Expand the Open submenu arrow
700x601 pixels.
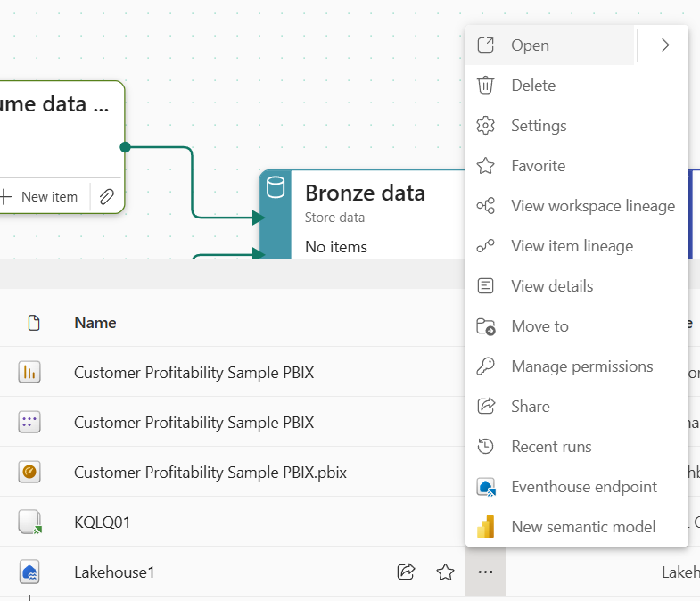(664, 45)
